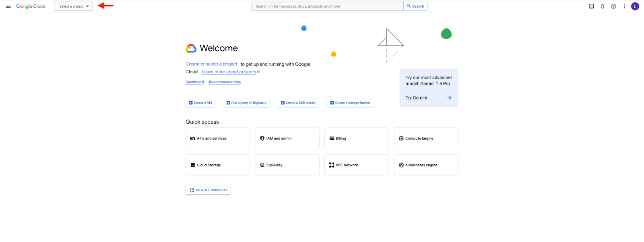Click Run a query in BigQuery
644x242 pixels.
pyautogui.click(x=246, y=103)
